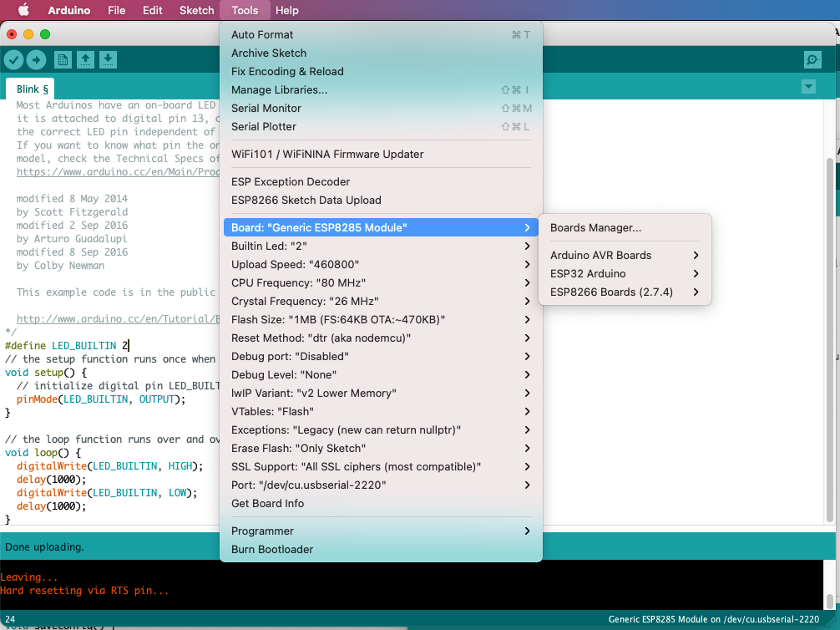Click "Done uploading." status message
The image size is (840, 630).
(x=44, y=547)
